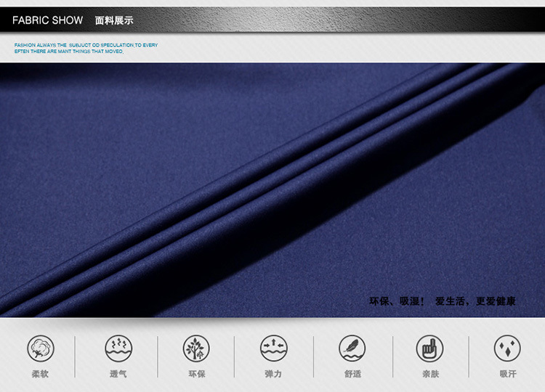
Task: Click the 面料展示 heading text
Action: [x=114, y=20]
